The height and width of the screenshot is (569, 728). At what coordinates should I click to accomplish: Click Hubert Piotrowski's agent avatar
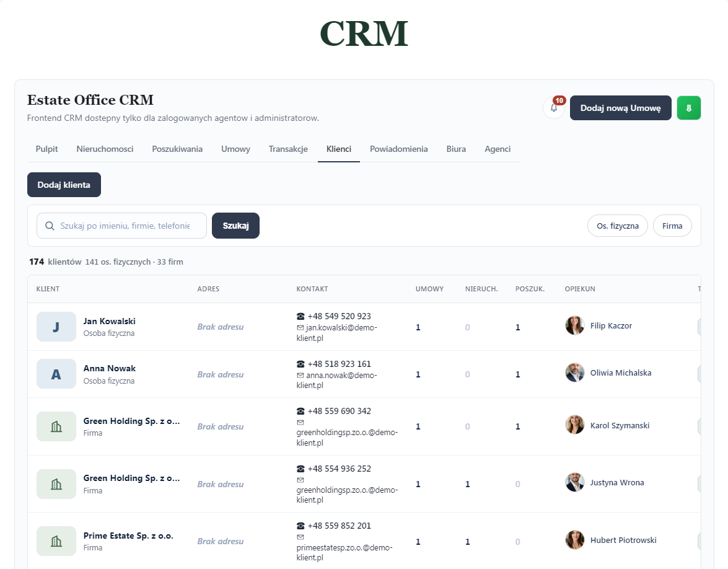[575, 540]
